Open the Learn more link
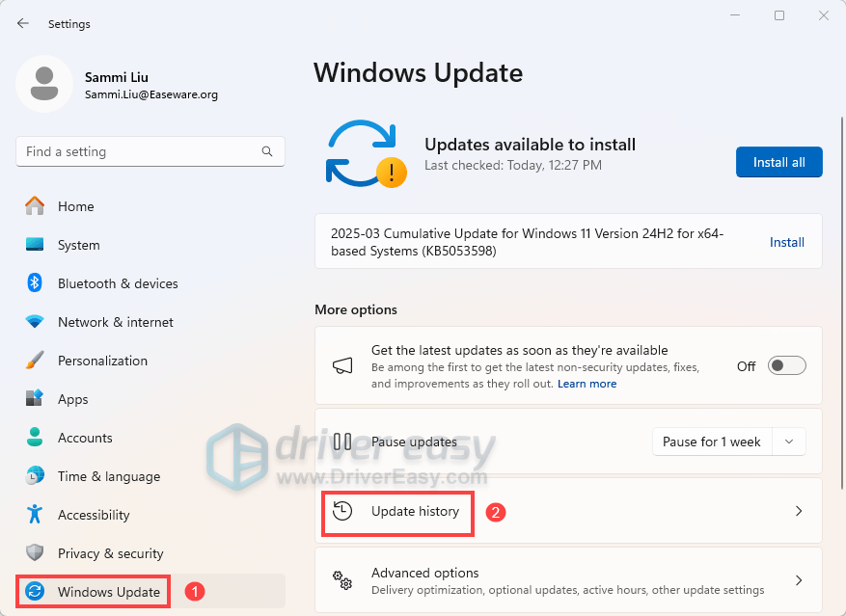Screen dimensions: 846x616 [587, 384]
